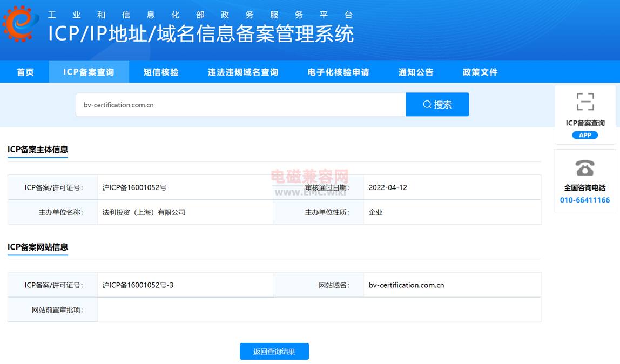This screenshot has width=620, height=364.
Task: Select unit nature value 企业
Action: pos(375,212)
